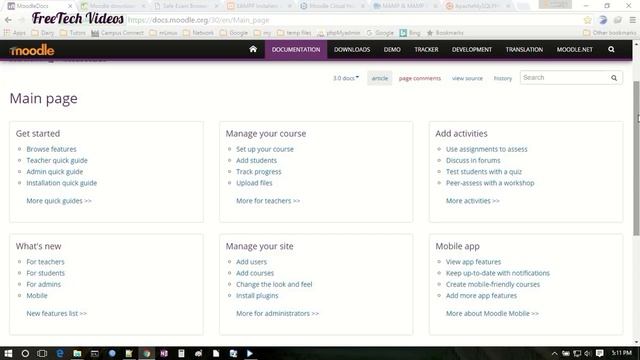Screen dimensions: 640x360
Task: Open the Campus Connect bookmark
Action: pyautogui.click(x=118, y=33)
